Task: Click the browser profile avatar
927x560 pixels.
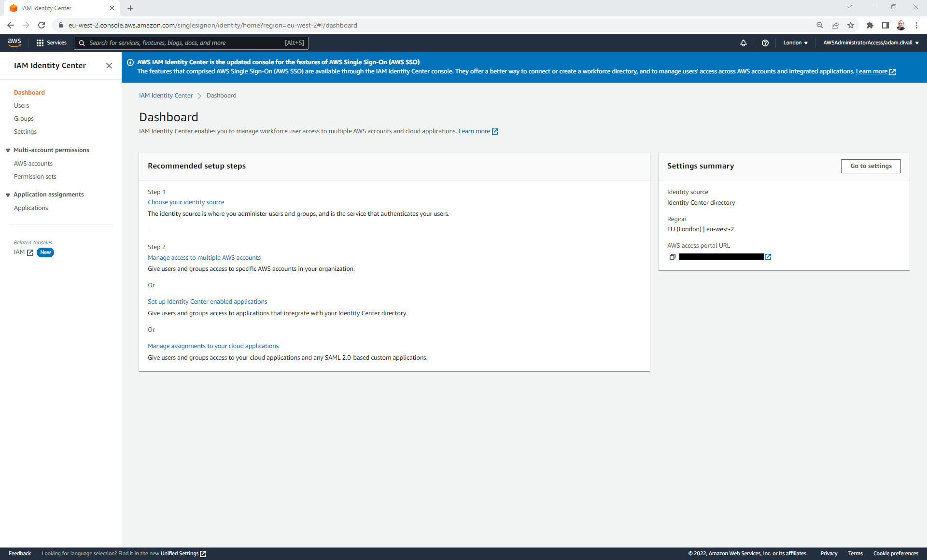Action: click(901, 25)
